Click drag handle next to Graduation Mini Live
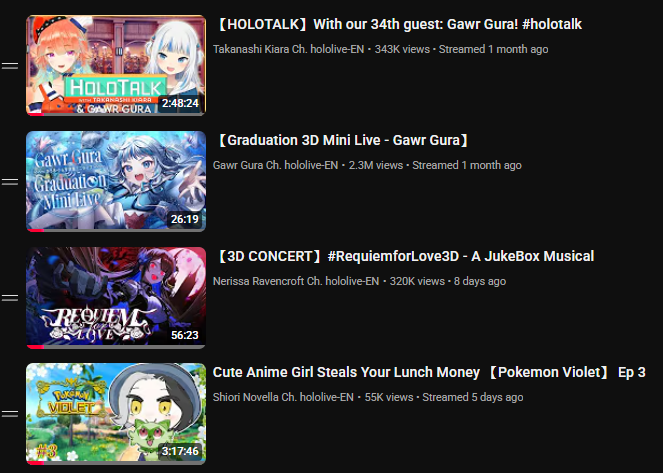The image size is (663, 473). pyautogui.click(x=10, y=182)
